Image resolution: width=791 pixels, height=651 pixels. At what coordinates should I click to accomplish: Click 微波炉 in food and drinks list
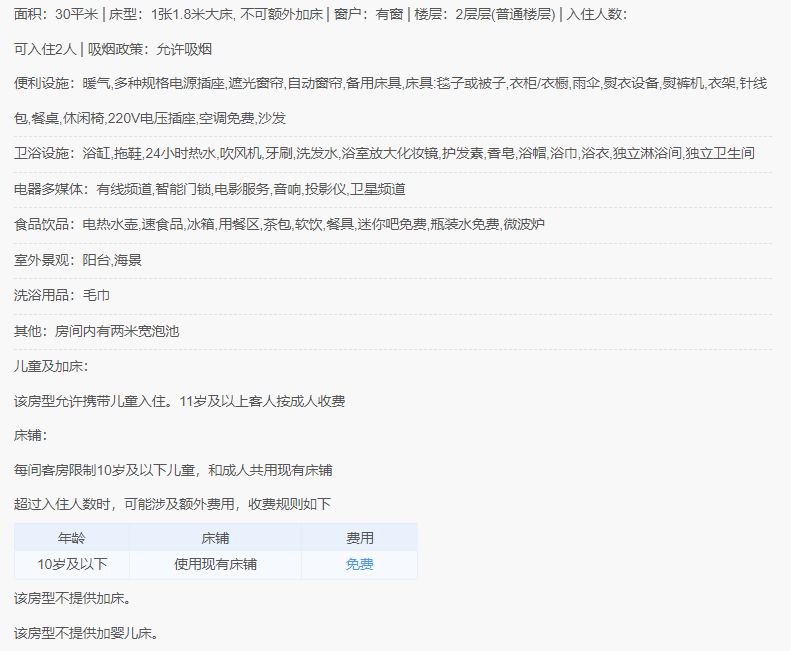click(x=524, y=224)
